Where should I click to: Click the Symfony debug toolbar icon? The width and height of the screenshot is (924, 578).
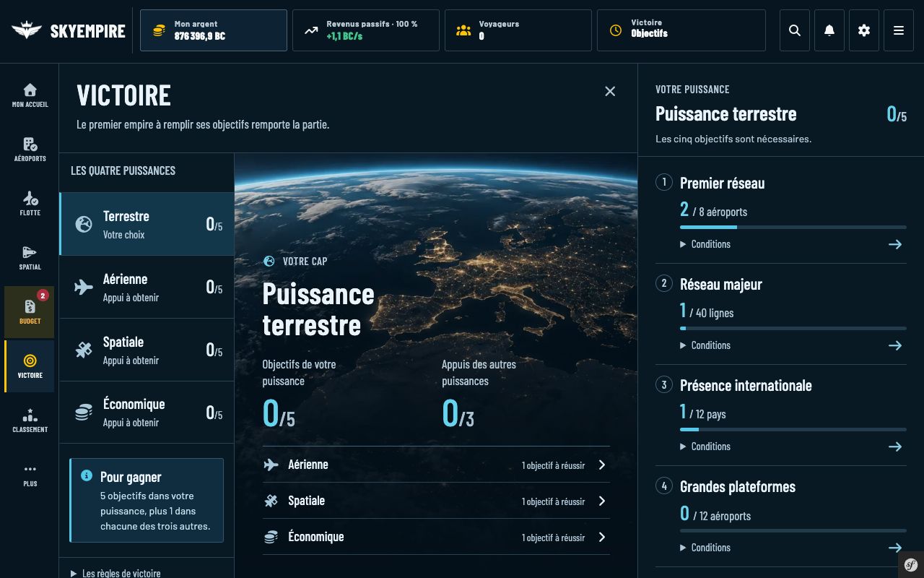coord(911,565)
